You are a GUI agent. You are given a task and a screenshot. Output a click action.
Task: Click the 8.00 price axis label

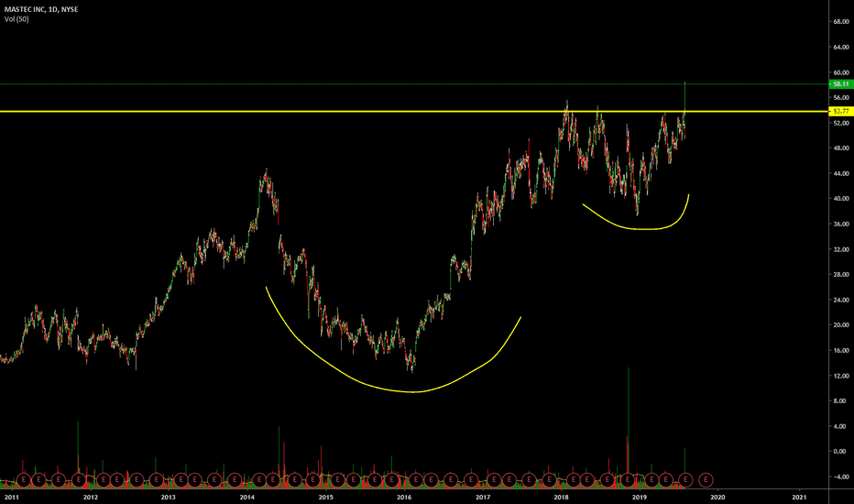coord(839,401)
